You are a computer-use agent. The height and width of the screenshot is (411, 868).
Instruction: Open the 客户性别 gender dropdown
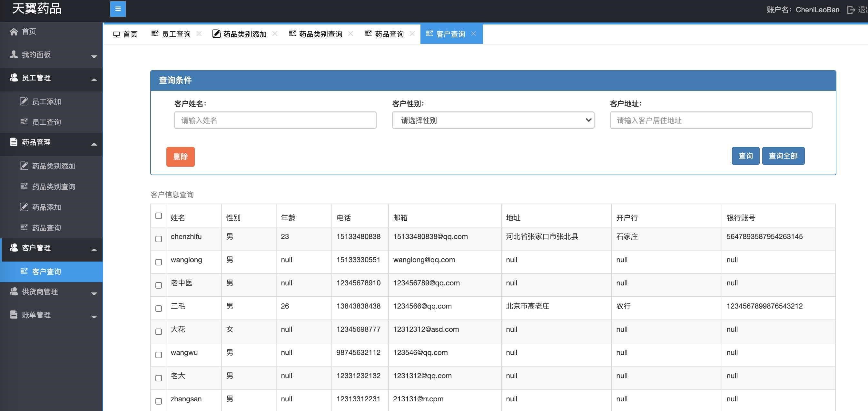pos(493,120)
